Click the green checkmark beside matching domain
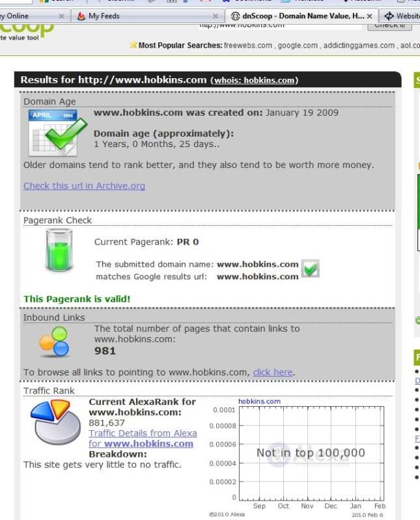420x520 pixels. tap(311, 269)
